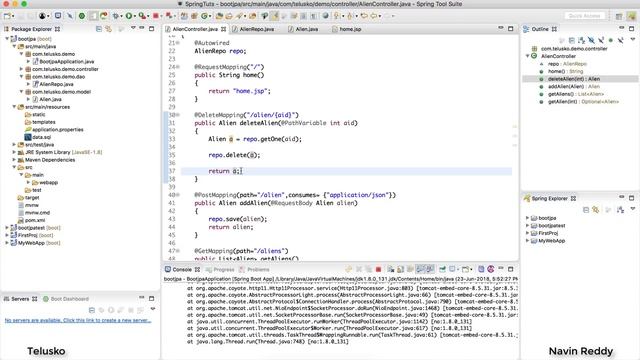Screen dimensions: 640x360
Task: Click Collapse All icon in Outline toolbar
Action: [571, 40]
